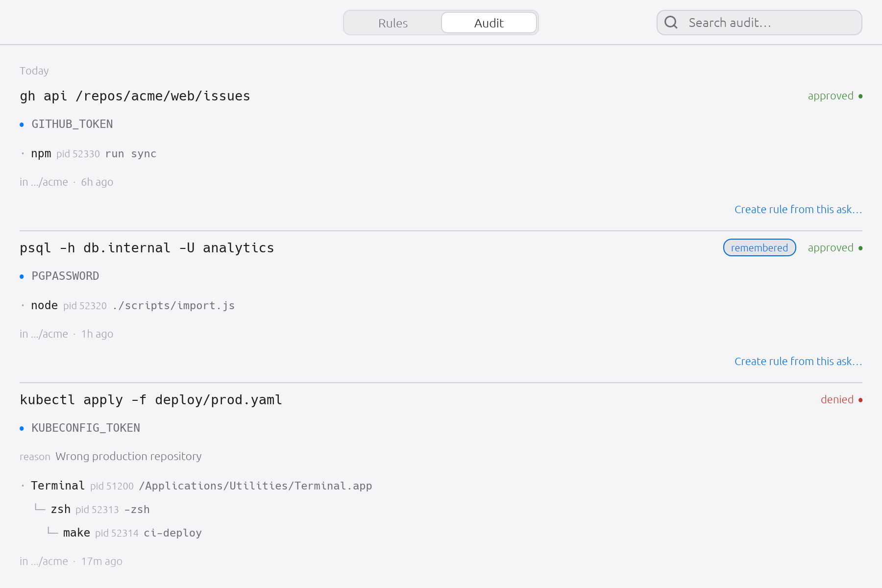The width and height of the screenshot is (882, 588).
Task: Click the 1h ago timestamp
Action: [x=97, y=334]
